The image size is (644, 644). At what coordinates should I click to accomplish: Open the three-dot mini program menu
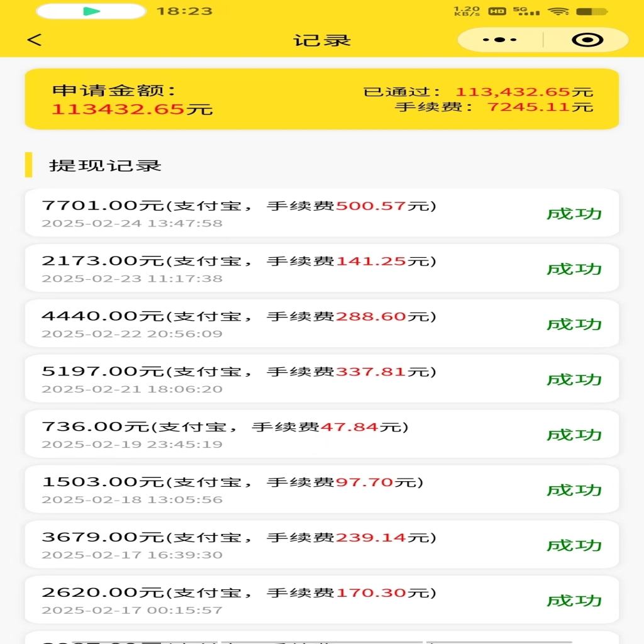tap(500, 40)
